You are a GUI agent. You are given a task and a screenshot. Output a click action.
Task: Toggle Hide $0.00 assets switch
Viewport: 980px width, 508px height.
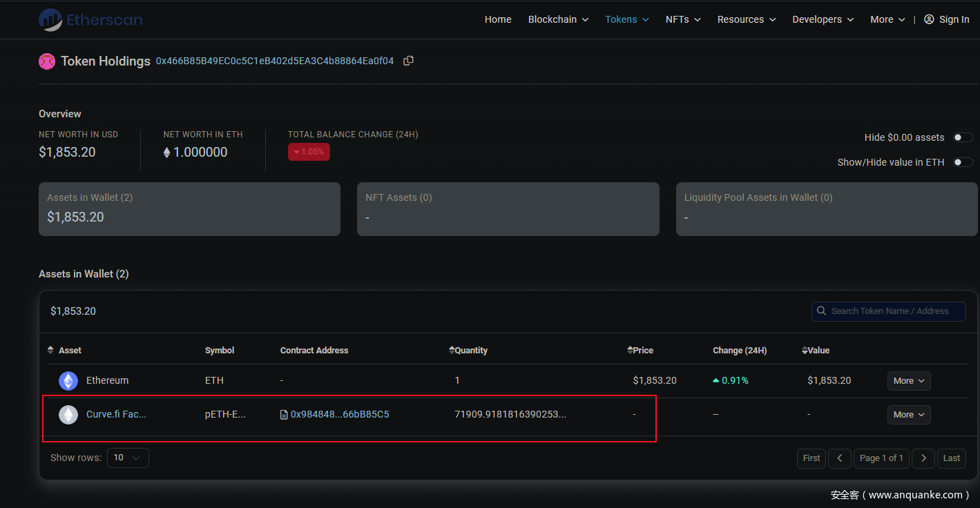963,137
